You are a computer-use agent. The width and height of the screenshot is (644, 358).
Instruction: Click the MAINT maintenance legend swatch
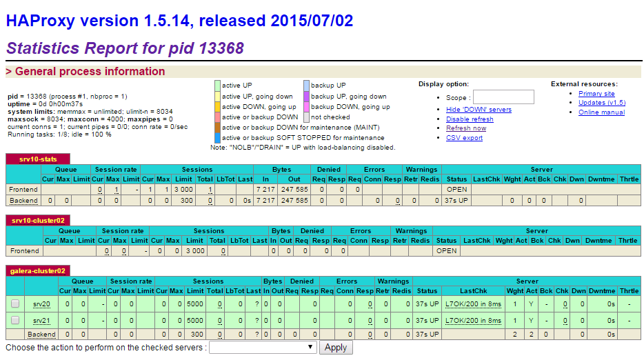[x=217, y=128]
